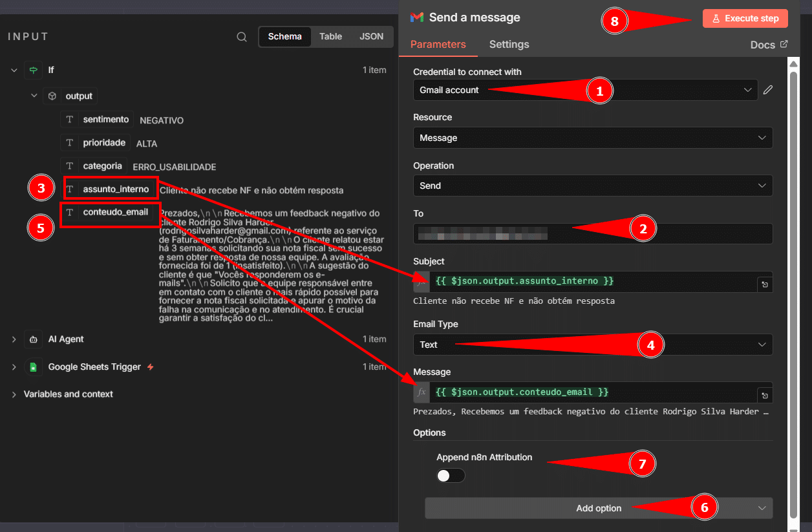Click the type icon beside categoria
812x532 pixels.
click(x=70, y=166)
